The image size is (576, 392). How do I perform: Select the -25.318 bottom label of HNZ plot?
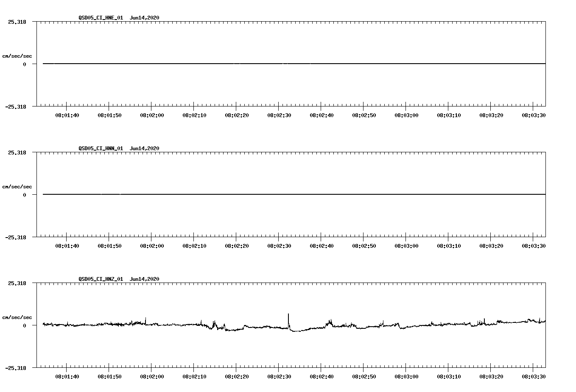coord(16,368)
